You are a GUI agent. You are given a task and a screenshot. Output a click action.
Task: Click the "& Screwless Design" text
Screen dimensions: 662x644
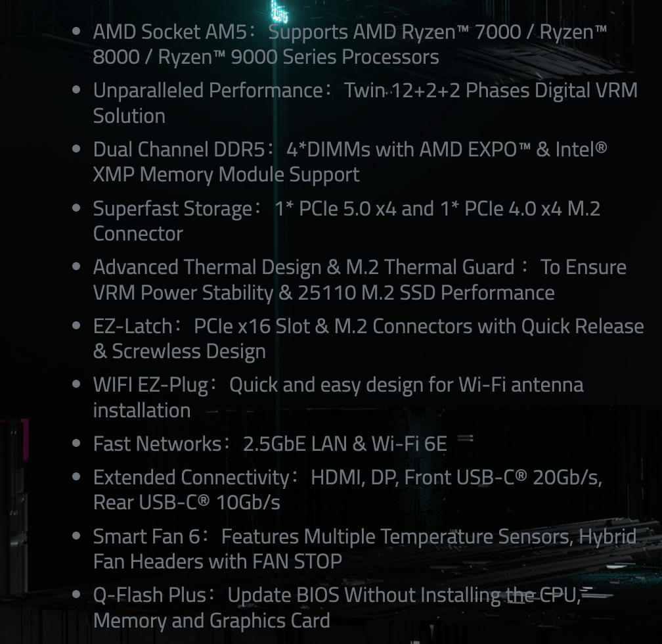coord(179,352)
